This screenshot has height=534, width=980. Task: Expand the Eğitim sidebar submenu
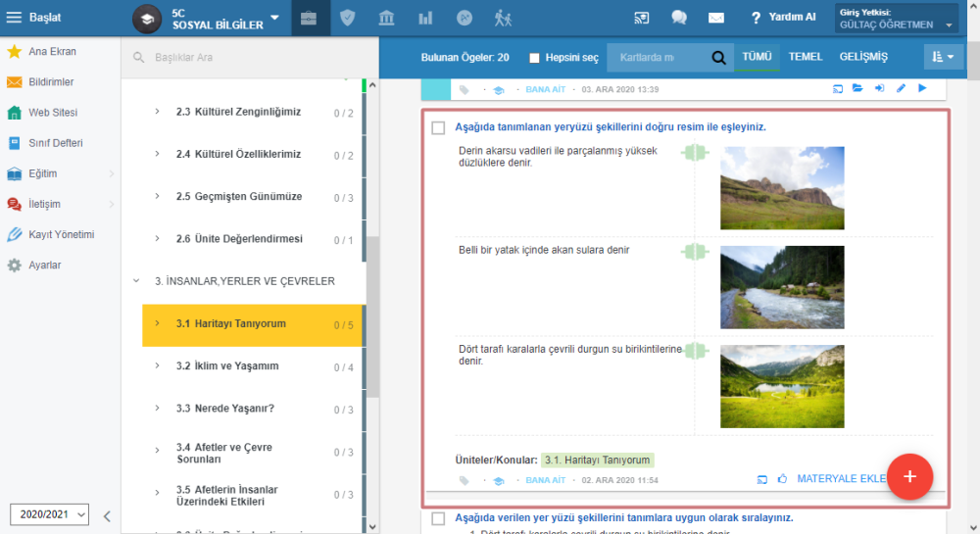pyautogui.click(x=112, y=173)
